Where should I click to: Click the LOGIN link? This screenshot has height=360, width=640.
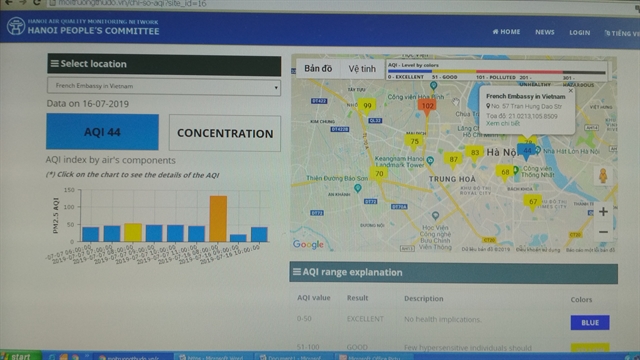click(580, 32)
